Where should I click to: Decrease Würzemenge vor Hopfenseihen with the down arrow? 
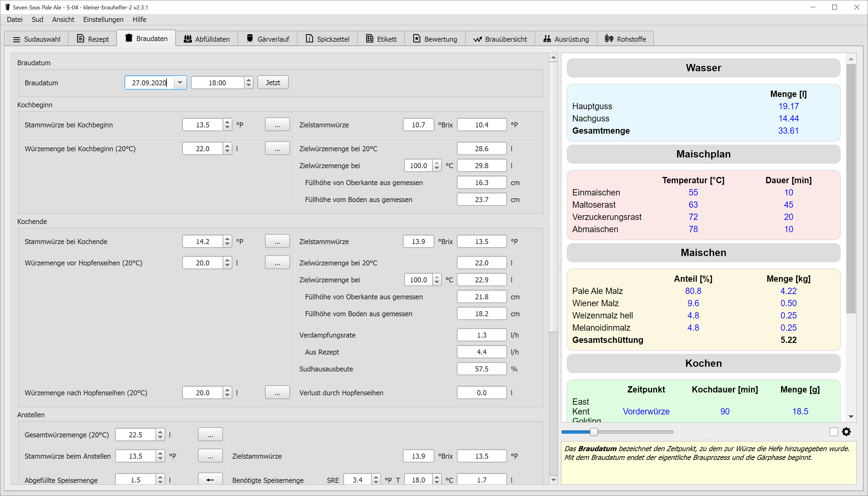[227, 266]
